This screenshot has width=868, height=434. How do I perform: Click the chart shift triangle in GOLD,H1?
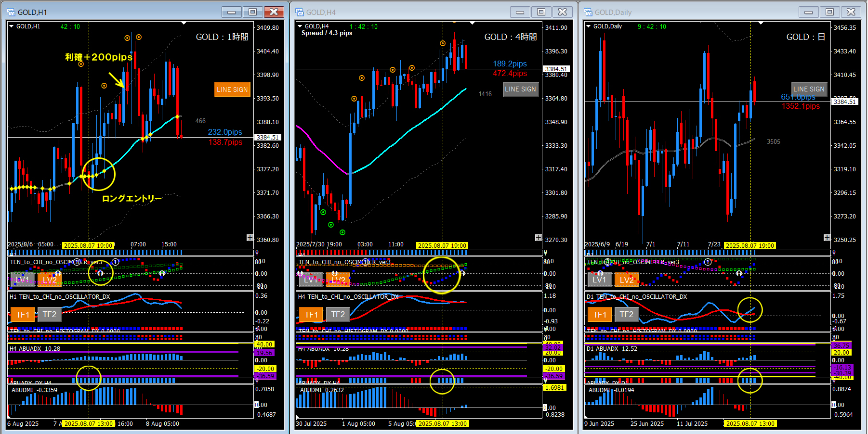click(x=184, y=23)
